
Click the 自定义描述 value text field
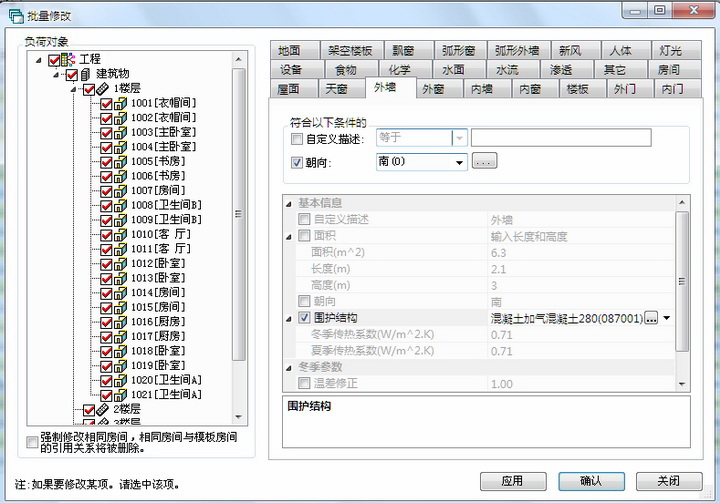561,138
